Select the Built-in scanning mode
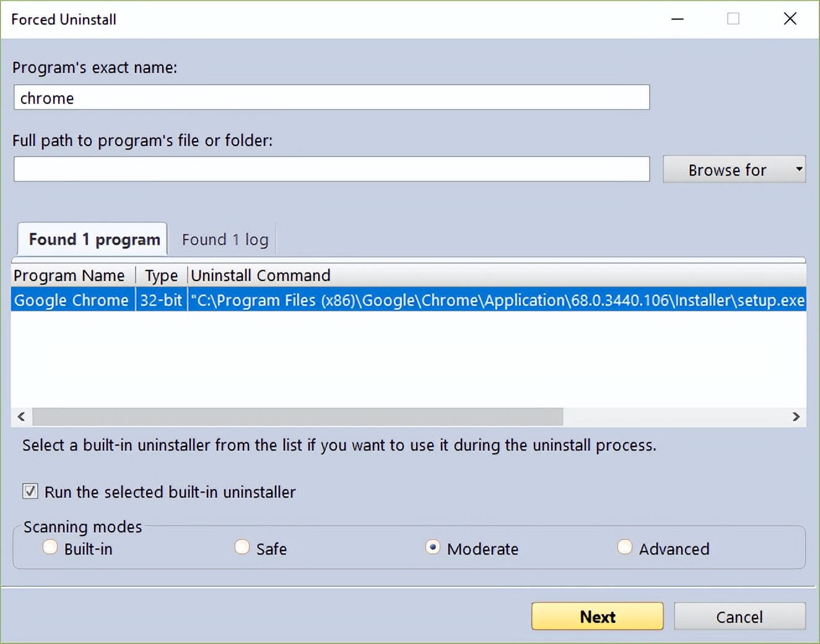The image size is (820, 644). pos(50,547)
